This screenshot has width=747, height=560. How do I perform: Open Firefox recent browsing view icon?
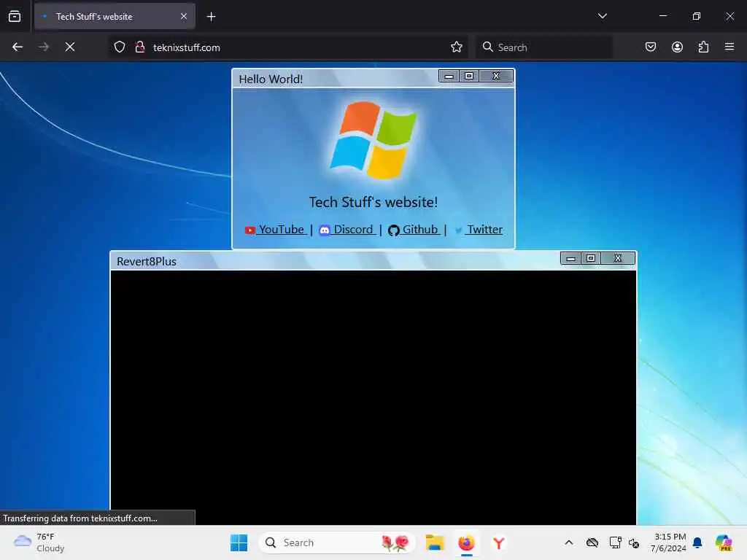15,16
